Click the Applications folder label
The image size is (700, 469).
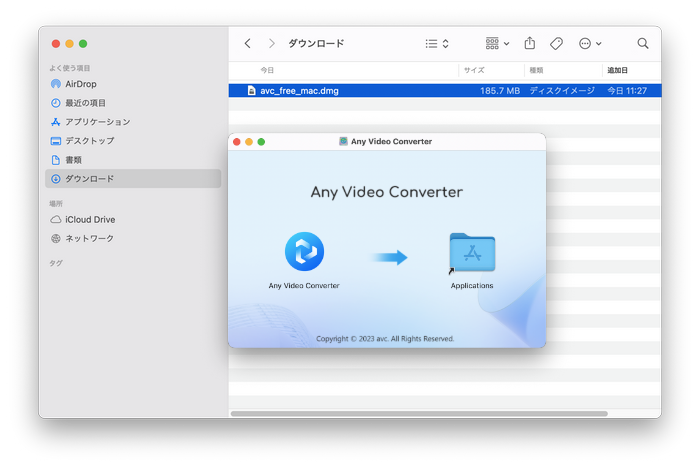click(x=472, y=286)
